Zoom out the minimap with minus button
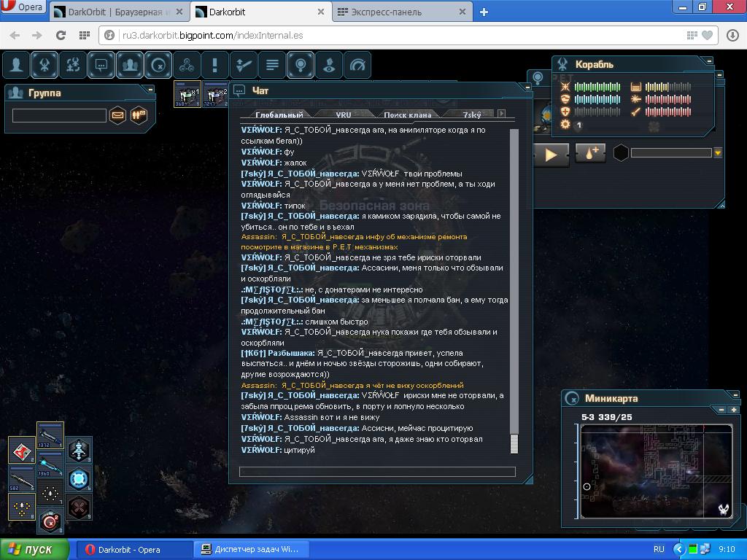The width and height of the screenshot is (747, 560). click(x=721, y=410)
